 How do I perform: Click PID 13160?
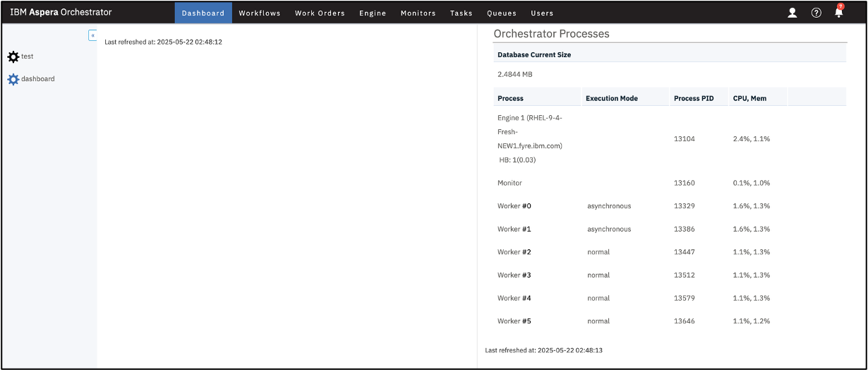pos(685,183)
